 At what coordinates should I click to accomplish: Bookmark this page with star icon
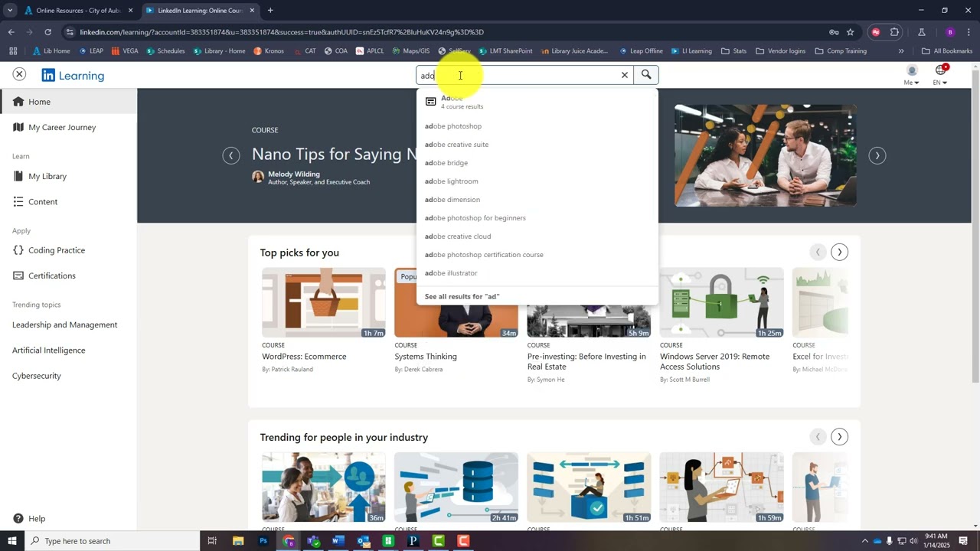click(x=850, y=32)
